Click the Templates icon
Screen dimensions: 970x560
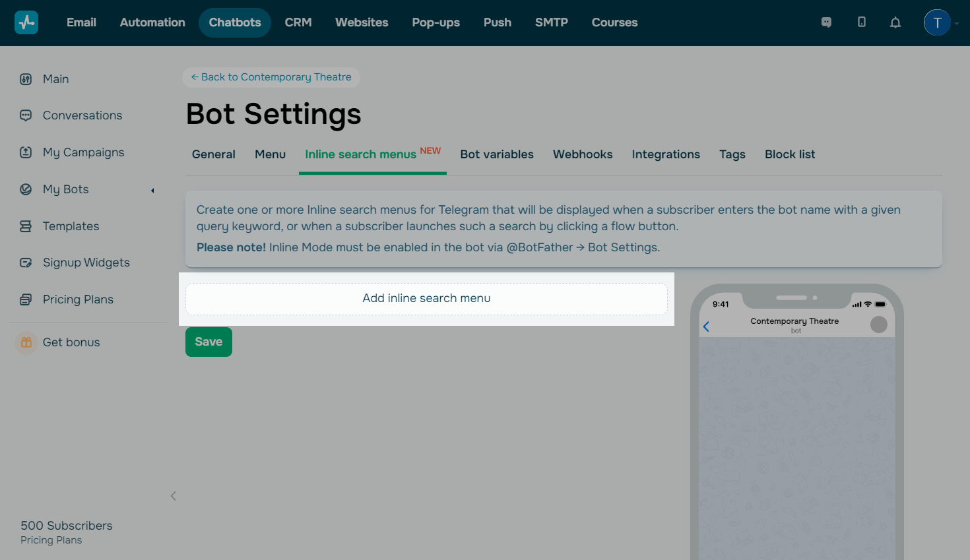pos(26,226)
